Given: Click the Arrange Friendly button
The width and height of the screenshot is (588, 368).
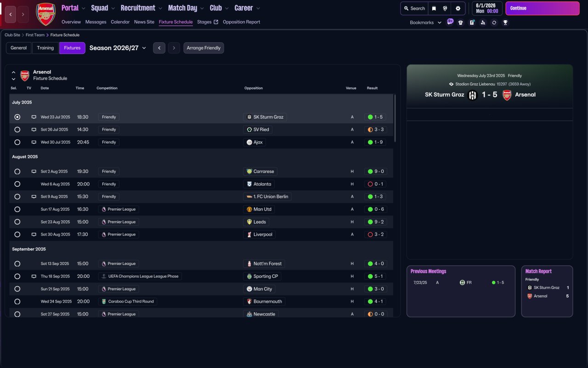Looking at the screenshot, I should (204, 48).
